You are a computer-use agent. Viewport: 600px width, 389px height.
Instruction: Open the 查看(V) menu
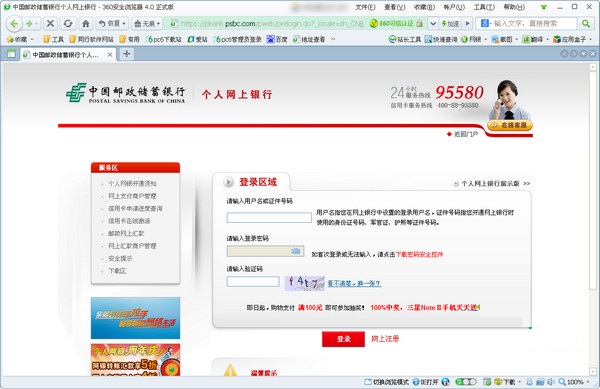coord(395,7)
